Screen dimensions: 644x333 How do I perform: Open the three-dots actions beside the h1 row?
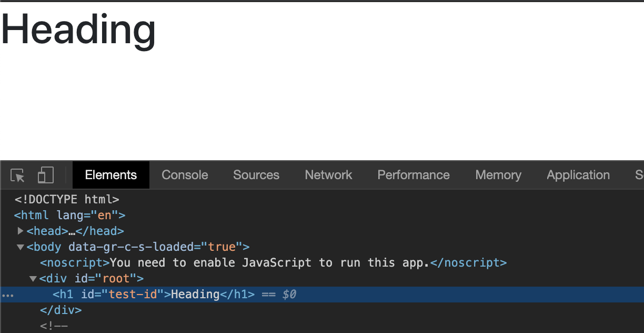[x=7, y=295]
